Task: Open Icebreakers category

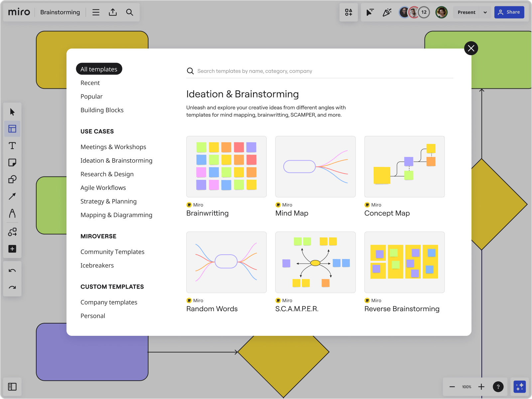Action: coord(97,266)
